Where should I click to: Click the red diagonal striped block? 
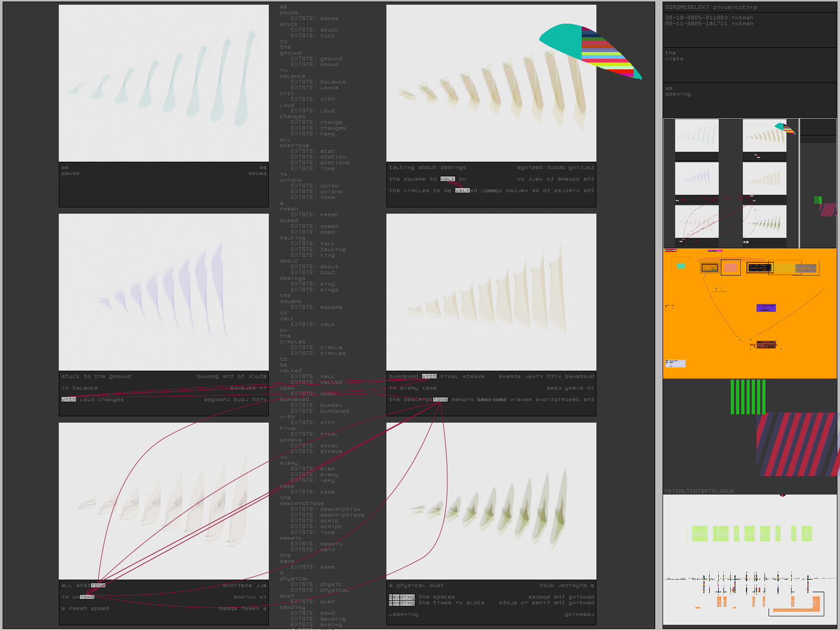pyautogui.click(x=796, y=444)
